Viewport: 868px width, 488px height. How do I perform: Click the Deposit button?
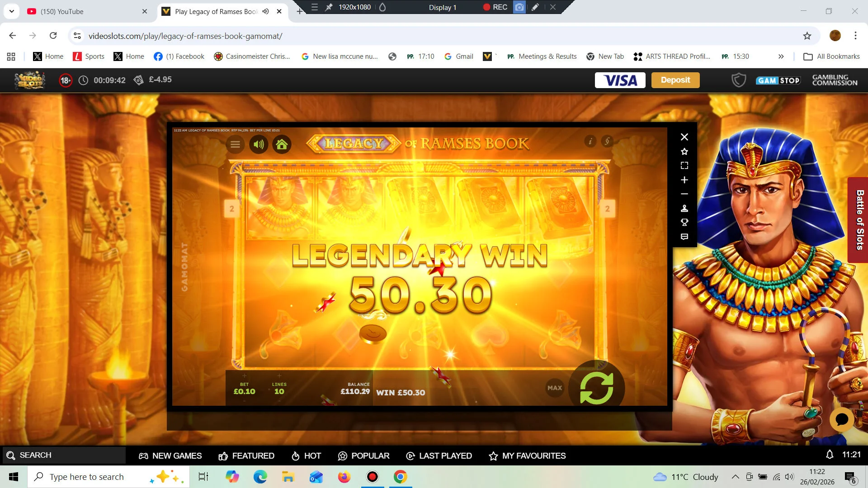tap(675, 80)
